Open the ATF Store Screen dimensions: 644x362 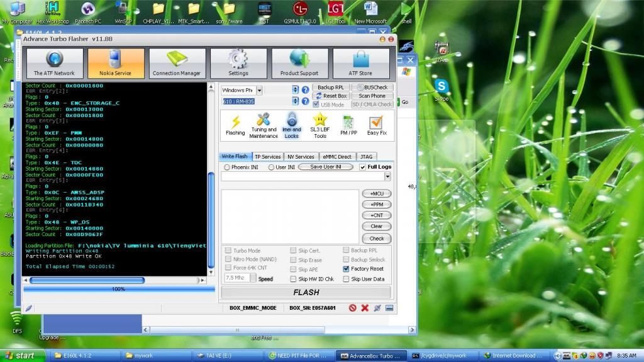[x=360, y=63]
